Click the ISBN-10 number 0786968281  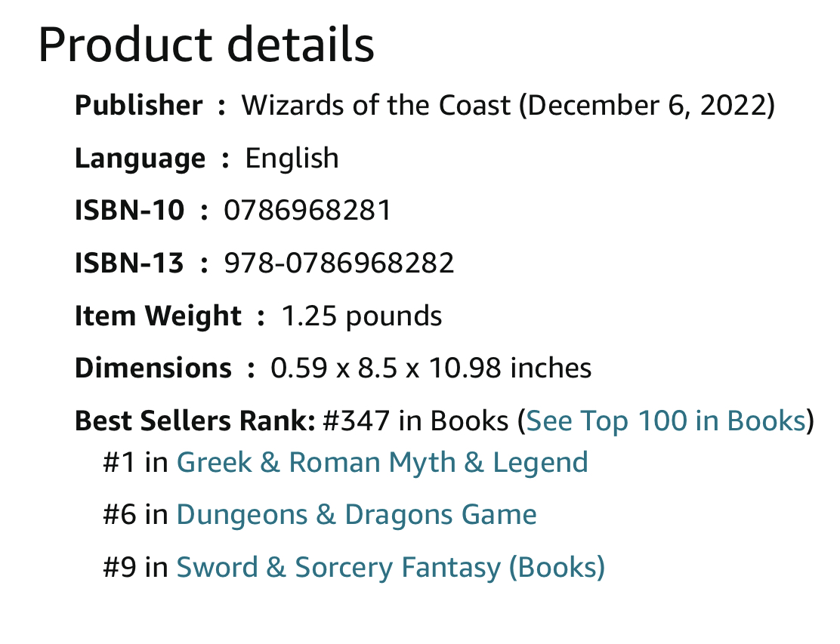tap(307, 211)
